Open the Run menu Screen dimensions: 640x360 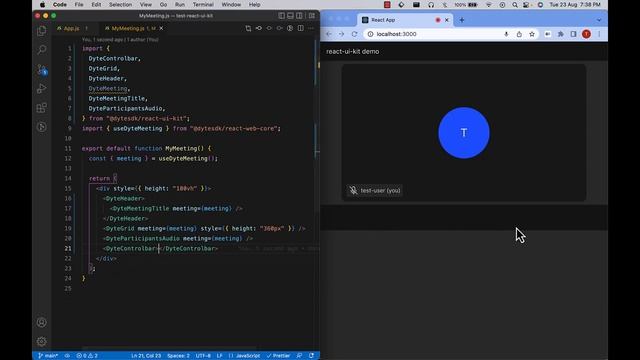pyautogui.click(x=180, y=4)
